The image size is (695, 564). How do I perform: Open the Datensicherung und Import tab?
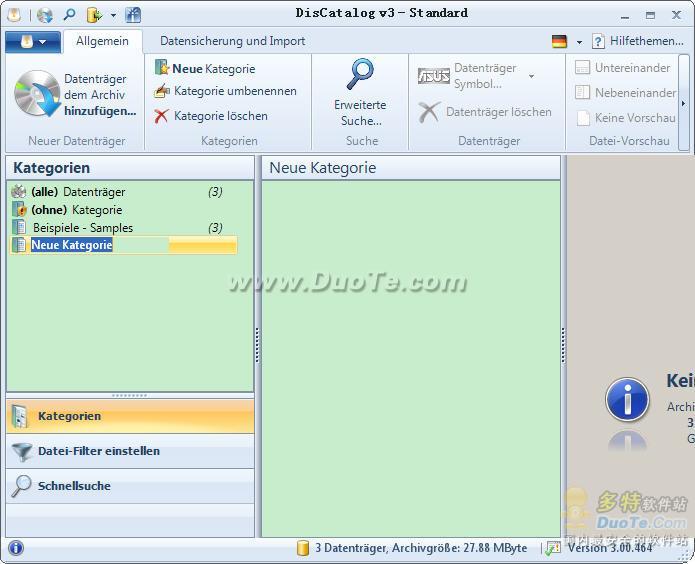(232, 41)
